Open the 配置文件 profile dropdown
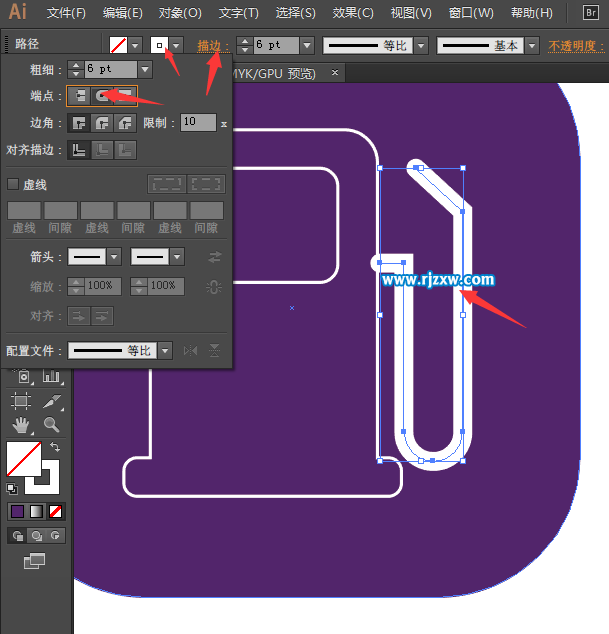609x634 pixels. coord(165,351)
